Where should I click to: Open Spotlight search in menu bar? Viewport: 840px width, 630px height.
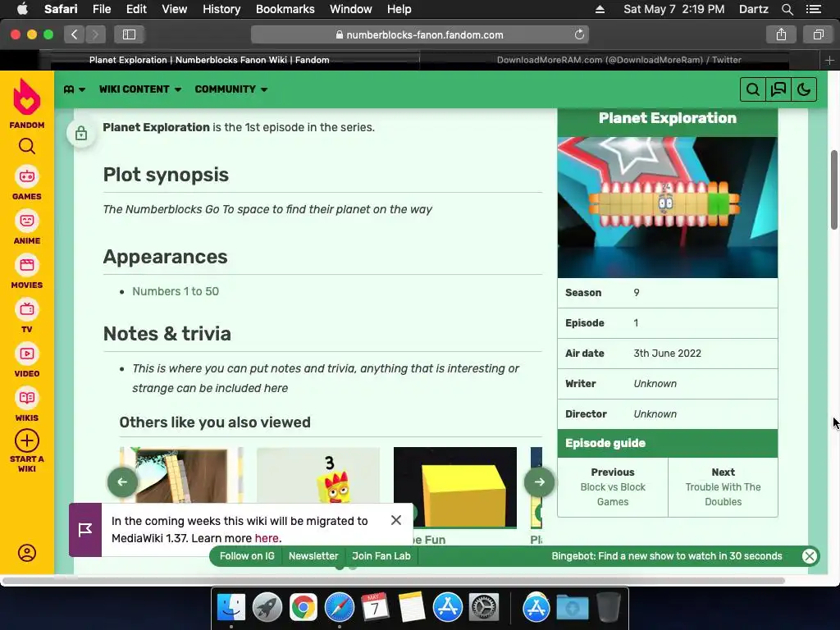pyautogui.click(x=787, y=9)
